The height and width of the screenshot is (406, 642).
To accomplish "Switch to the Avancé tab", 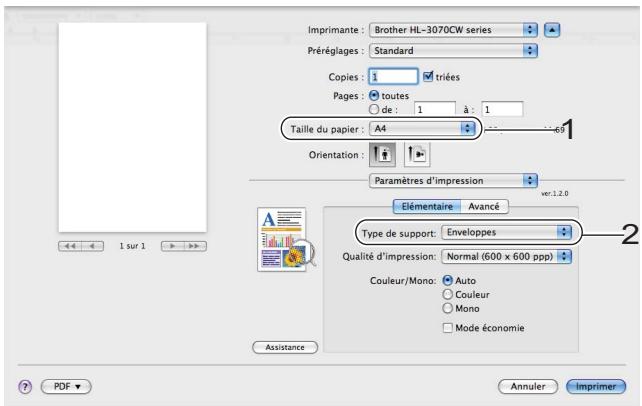I will (484, 207).
